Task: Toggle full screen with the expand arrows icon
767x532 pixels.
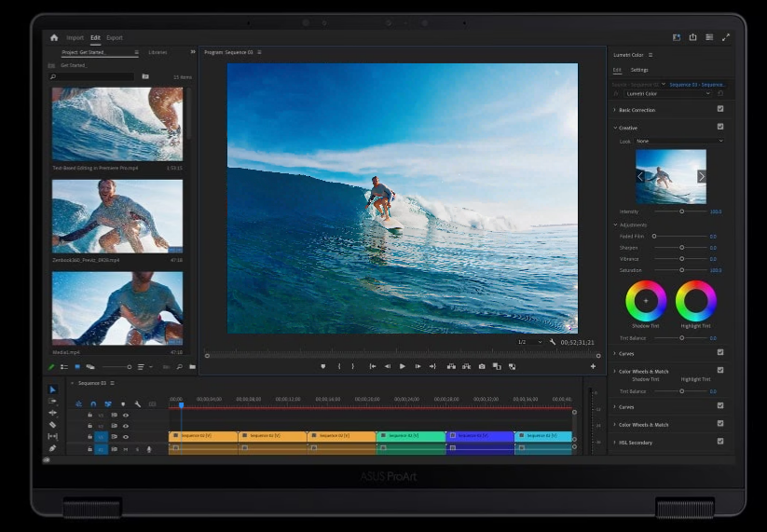Action: [726, 37]
